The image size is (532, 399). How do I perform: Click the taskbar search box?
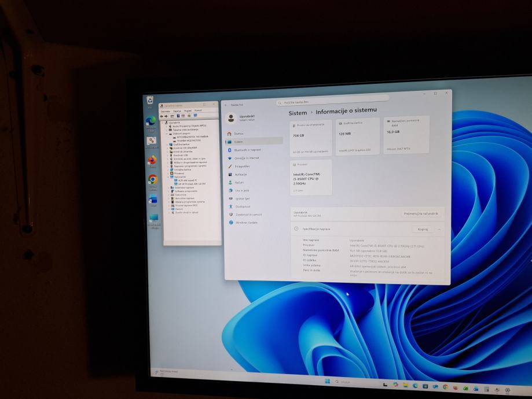[x=357, y=382]
